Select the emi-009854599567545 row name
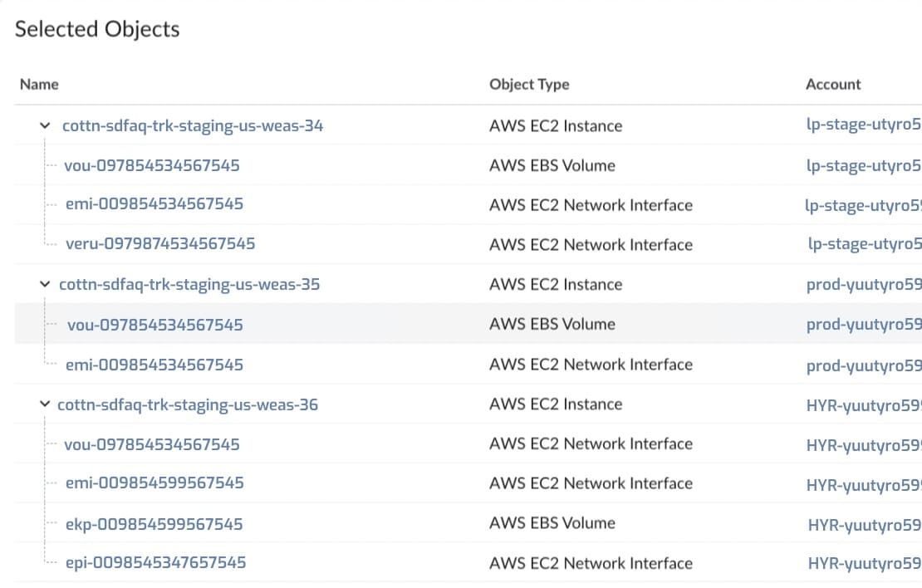Viewport: 922px width, 588px height. click(154, 483)
